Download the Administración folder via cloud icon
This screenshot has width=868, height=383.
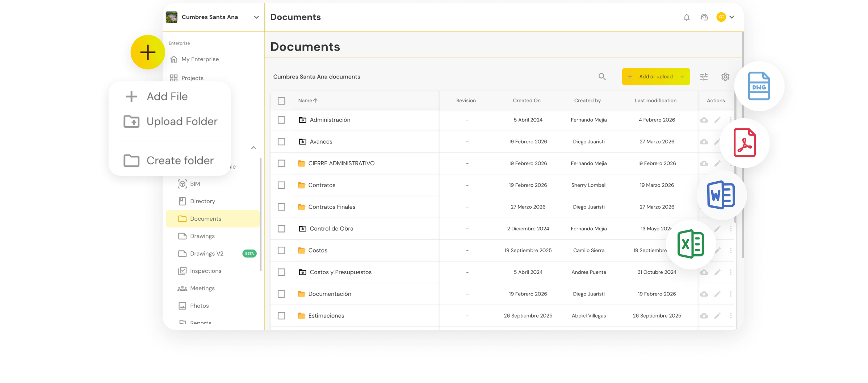coord(704,120)
